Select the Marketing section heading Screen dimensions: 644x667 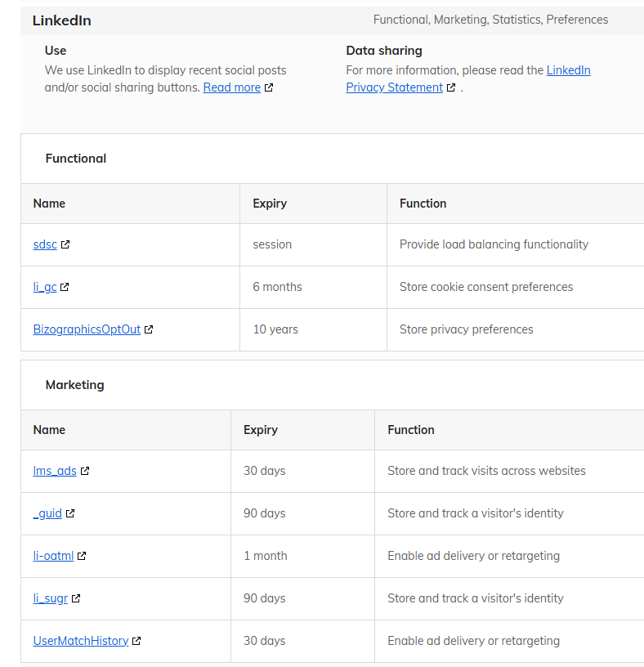click(75, 385)
